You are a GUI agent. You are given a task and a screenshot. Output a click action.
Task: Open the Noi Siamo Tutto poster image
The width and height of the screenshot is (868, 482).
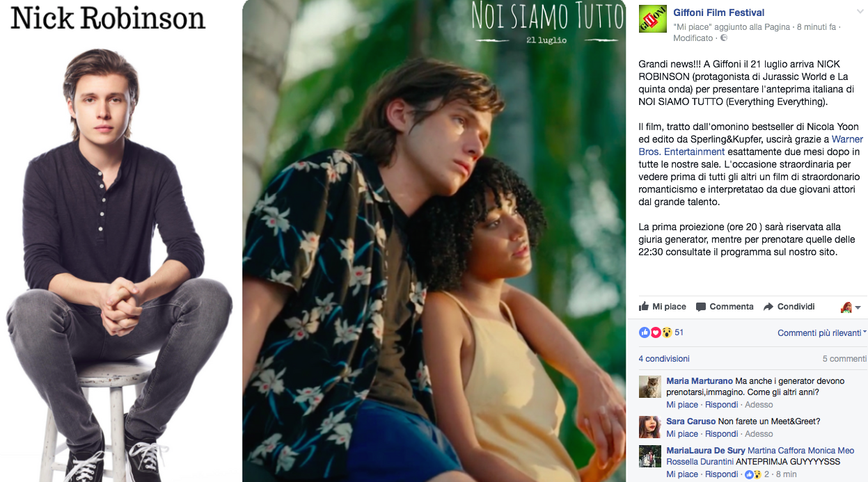tap(434, 241)
